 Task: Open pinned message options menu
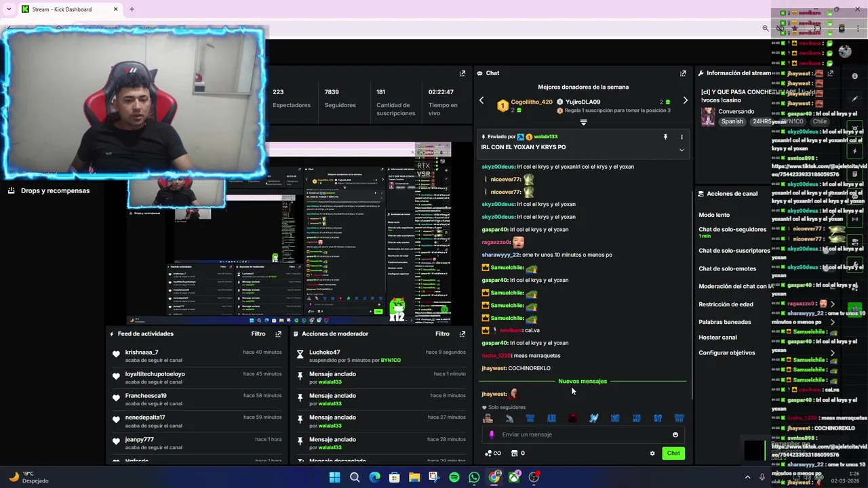(x=682, y=137)
